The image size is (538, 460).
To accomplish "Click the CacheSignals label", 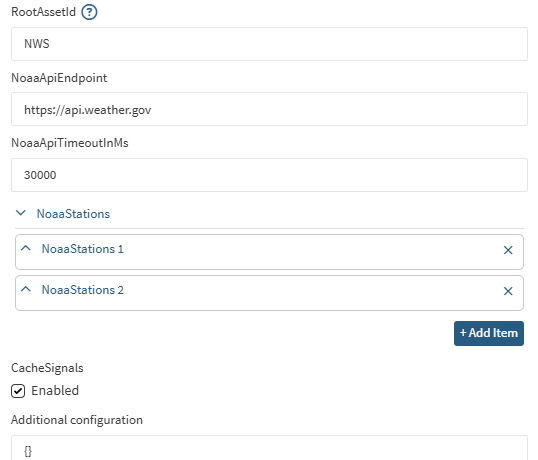I will 47,368.
